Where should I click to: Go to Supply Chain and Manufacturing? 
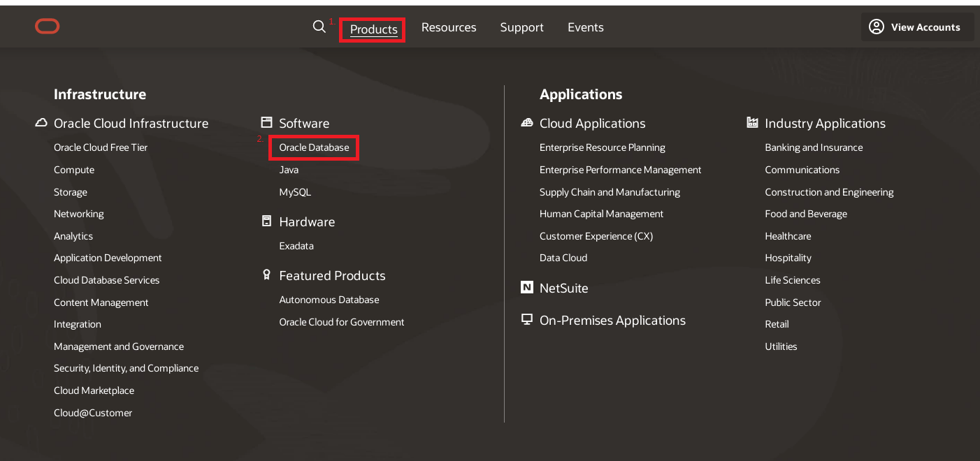click(x=610, y=192)
